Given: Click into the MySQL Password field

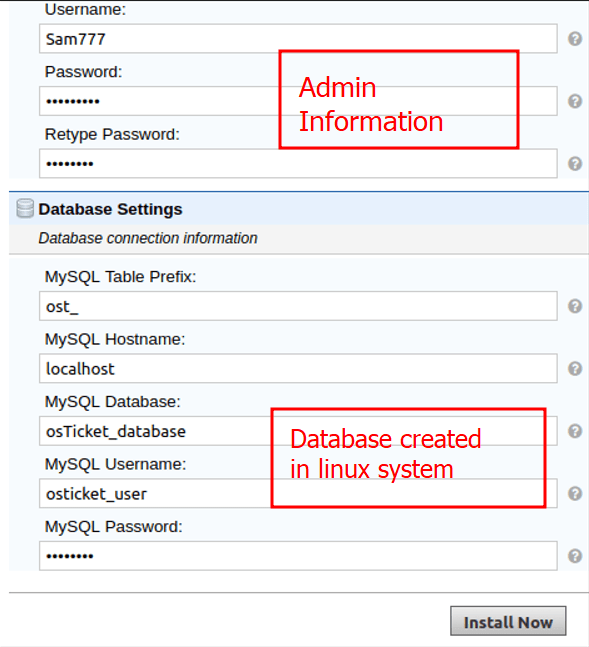Looking at the screenshot, I should point(298,556).
